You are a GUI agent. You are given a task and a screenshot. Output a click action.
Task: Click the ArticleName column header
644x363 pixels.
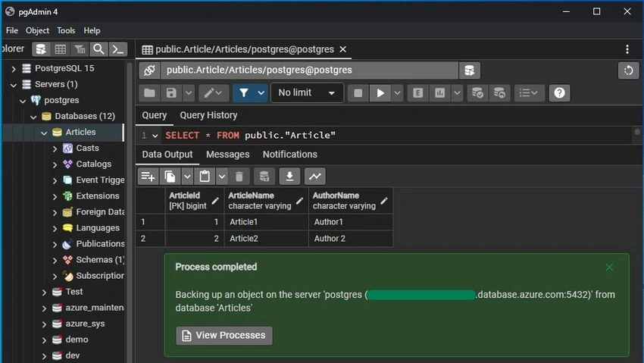(x=266, y=200)
